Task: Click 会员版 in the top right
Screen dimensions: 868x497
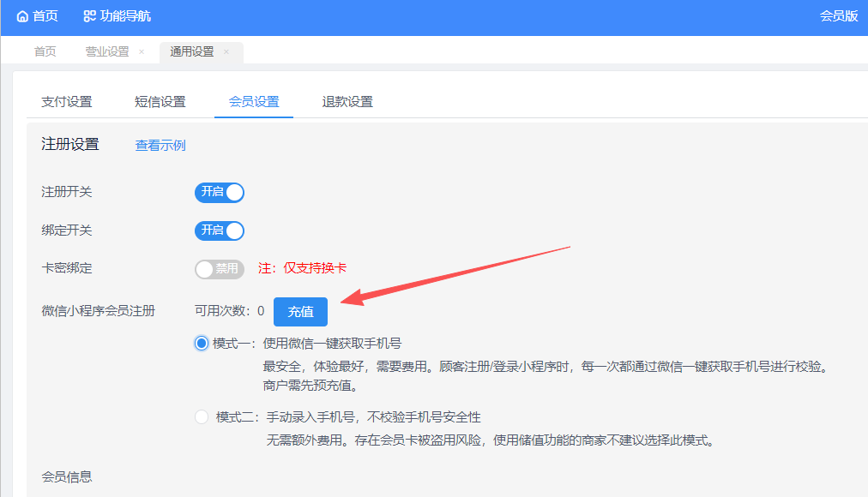Action: click(838, 16)
